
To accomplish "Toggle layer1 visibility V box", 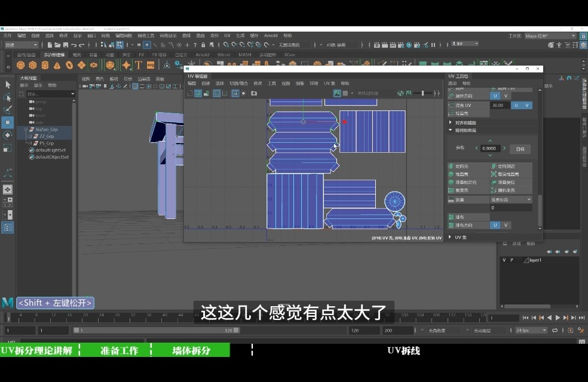I will [504, 260].
